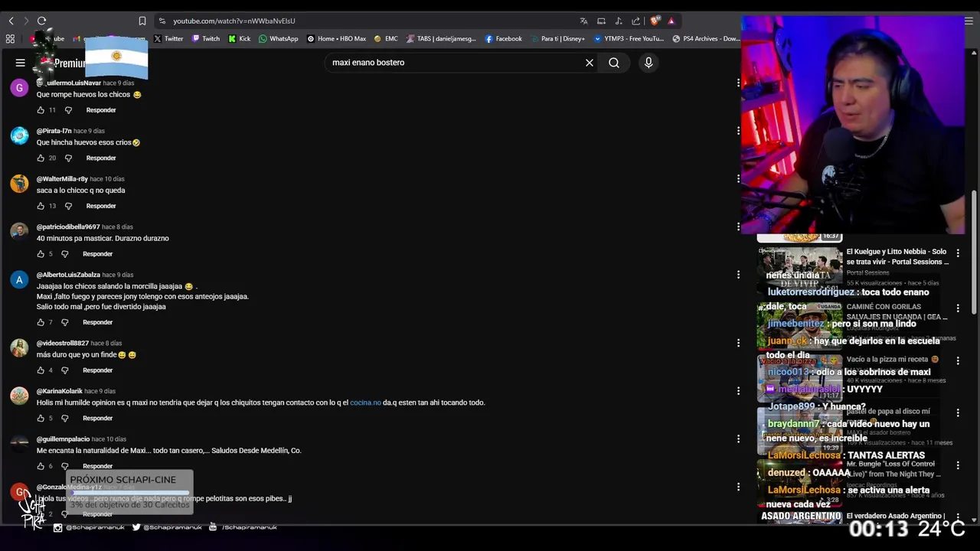Click the Brave rewards triangle icon
The width and height of the screenshot is (980, 551).
(x=671, y=21)
